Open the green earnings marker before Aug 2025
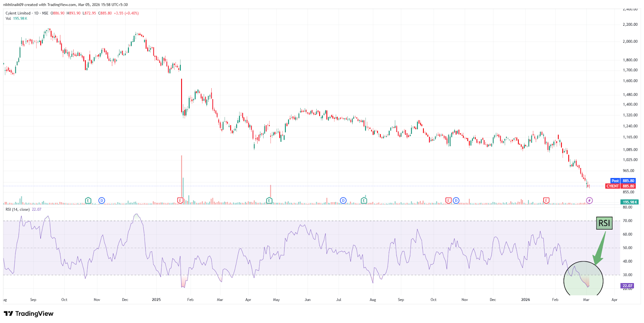Viewport: 644px width, 323px height. [x=364, y=201]
